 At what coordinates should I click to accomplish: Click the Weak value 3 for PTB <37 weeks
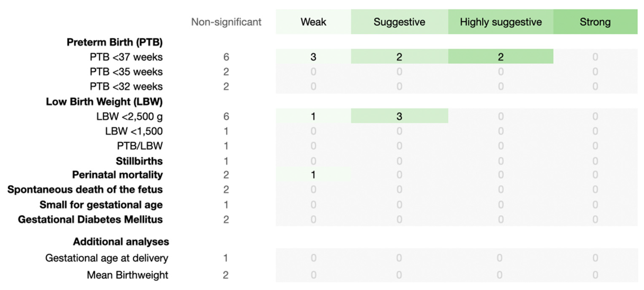coord(313,57)
